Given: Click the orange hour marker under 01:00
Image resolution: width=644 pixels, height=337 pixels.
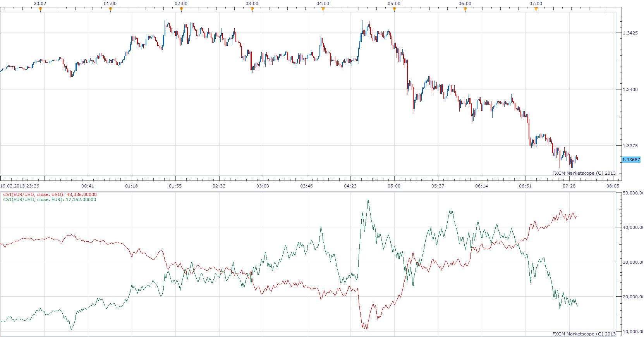Looking at the screenshot, I should 110,10.
